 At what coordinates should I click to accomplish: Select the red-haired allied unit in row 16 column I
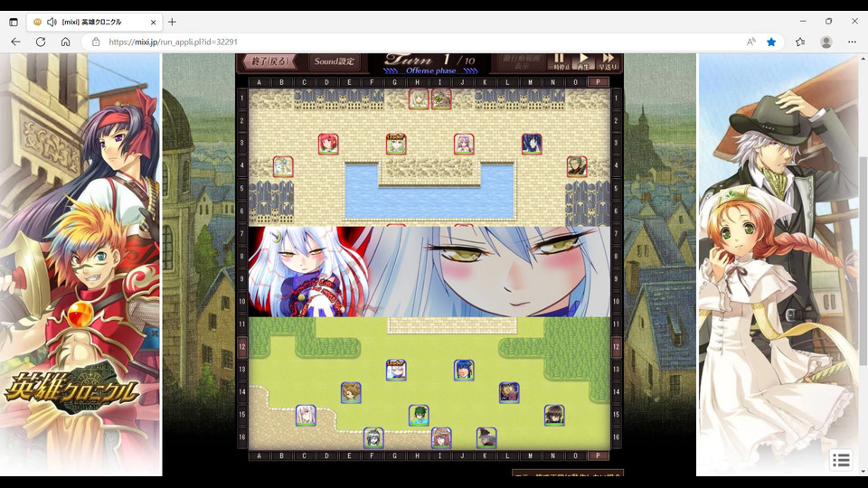[x=441, y=438]
